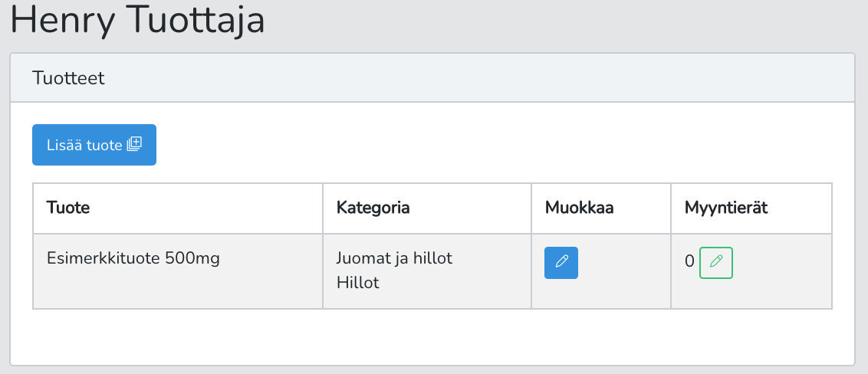Click the Hillot subcategory text
This screenshot has width=868, height=374.
point(357,283)
